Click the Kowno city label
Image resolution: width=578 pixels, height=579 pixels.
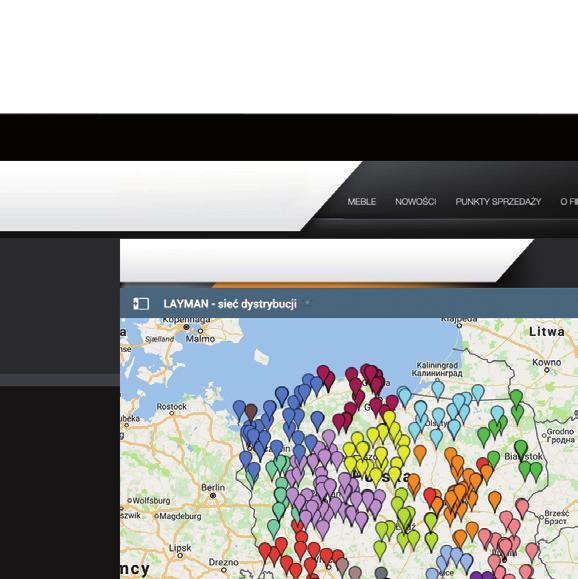pyautogui.click(x=547, y=362)
